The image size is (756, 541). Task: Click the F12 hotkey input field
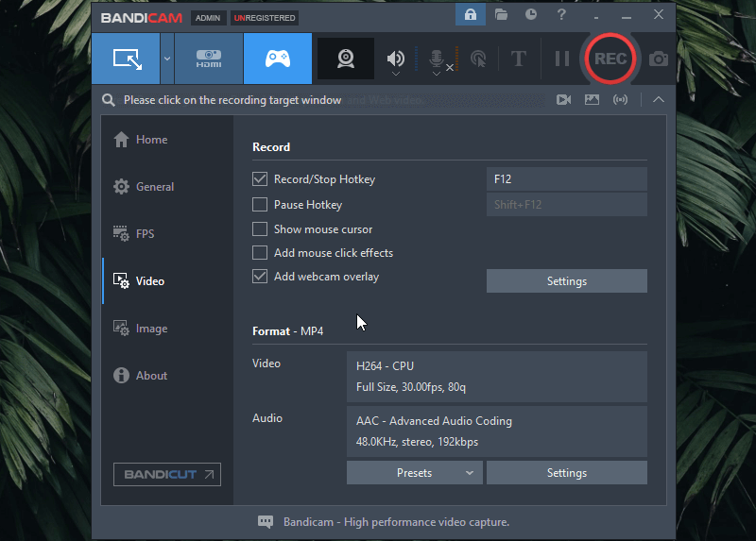click(x=567, y=179)
